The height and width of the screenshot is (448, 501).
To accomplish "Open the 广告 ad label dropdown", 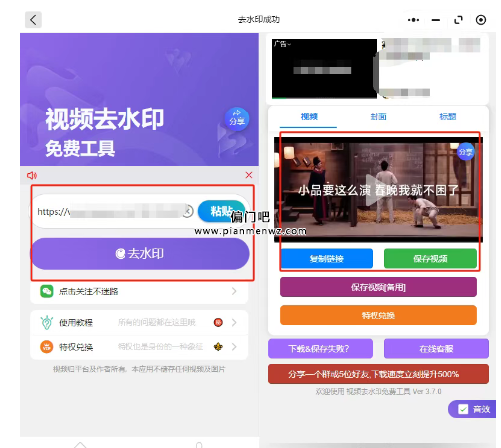I will (282, 44).
